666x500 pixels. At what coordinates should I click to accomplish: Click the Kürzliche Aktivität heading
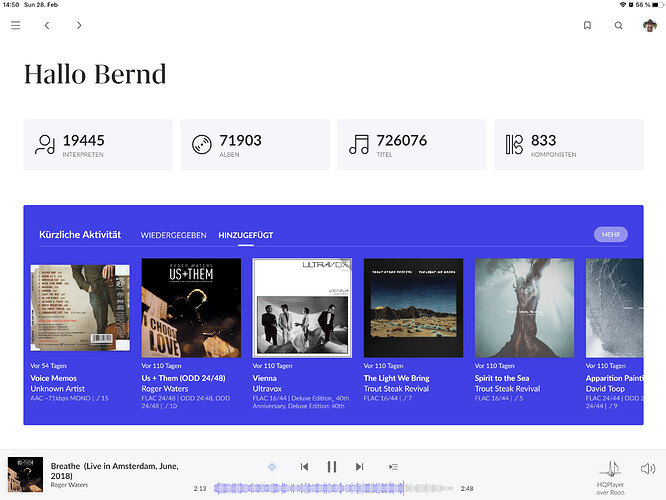pyautogui.click(x=80, y=234)
